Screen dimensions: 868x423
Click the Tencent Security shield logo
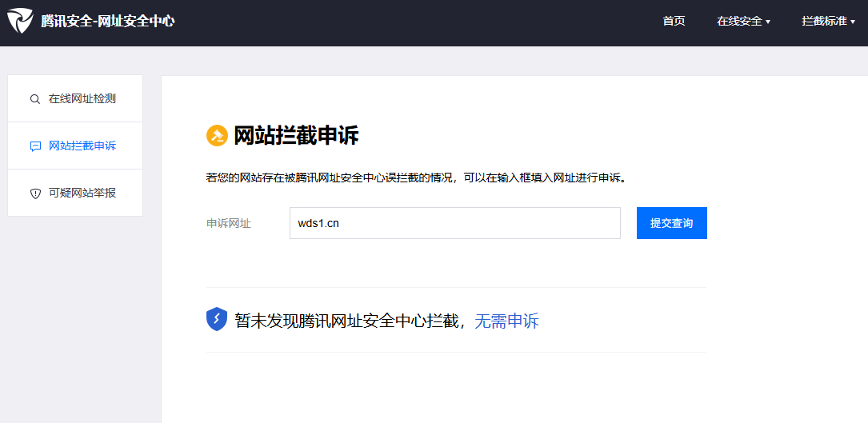point(20,21)
